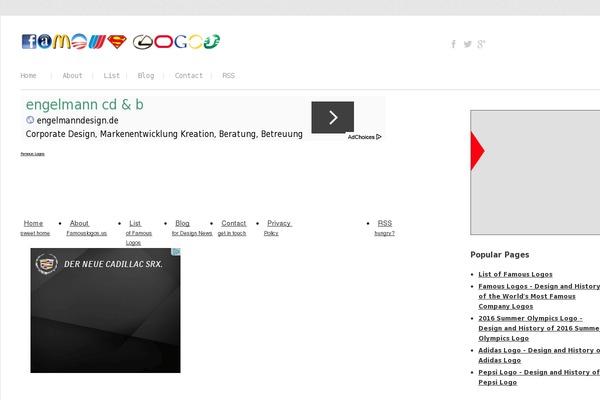Open List in the top navigation
Image resolution: width=600 pixels, height=400 pixels.
(x=111, y=75)
